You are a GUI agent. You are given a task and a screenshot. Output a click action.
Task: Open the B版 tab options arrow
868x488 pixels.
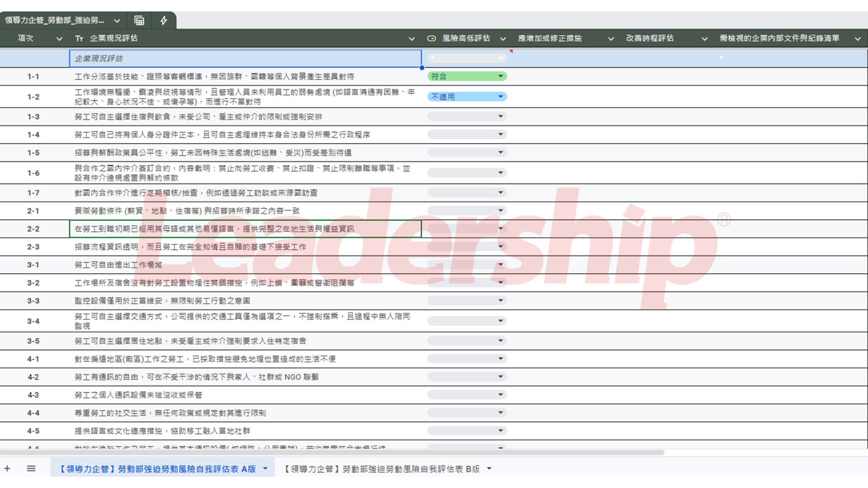pos(489,469)
